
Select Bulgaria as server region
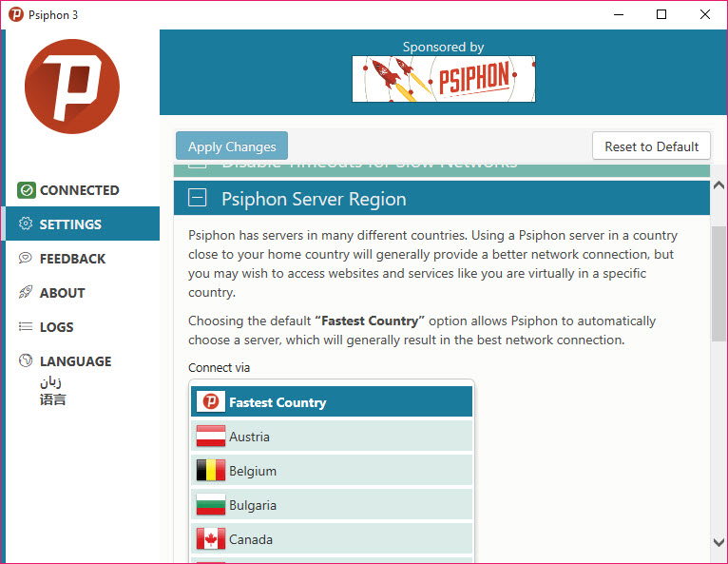[x=332, y=504]
